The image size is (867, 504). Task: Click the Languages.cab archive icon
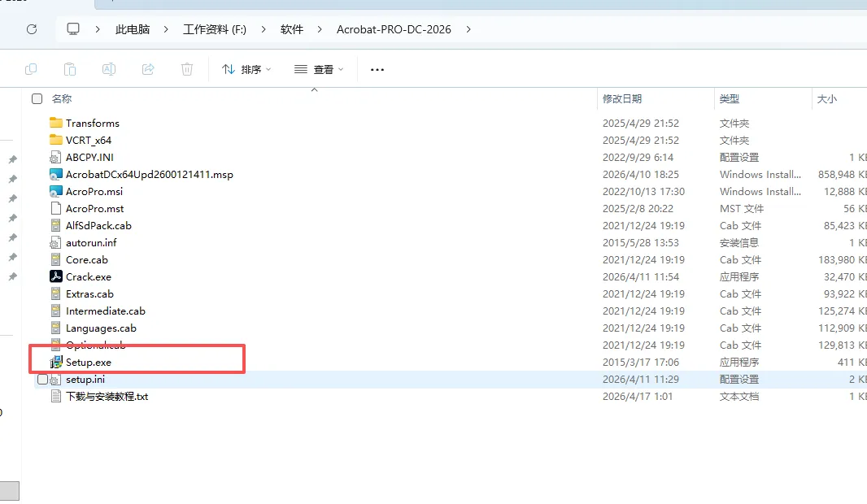point(55,328)
